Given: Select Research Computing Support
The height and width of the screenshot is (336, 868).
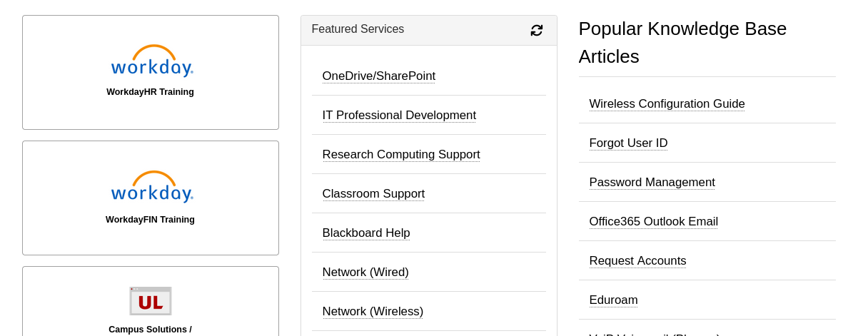Looking at the screenshot, I should pos(400,155).
